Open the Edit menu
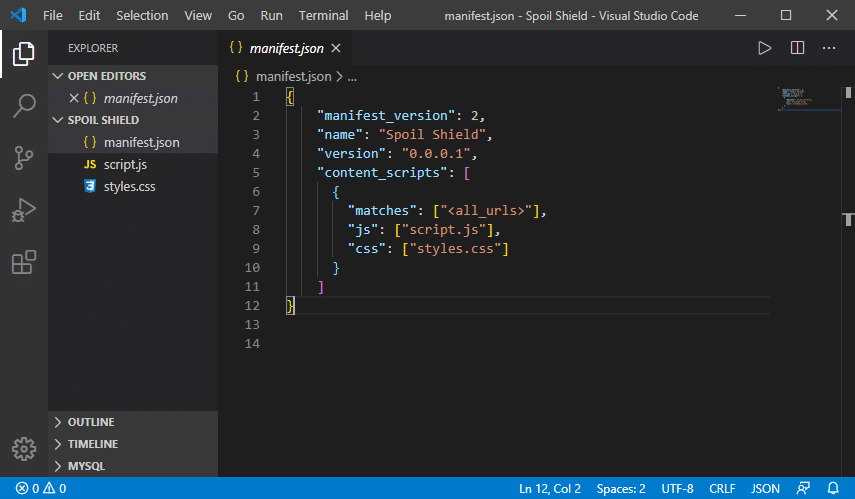 click(89, 15)
